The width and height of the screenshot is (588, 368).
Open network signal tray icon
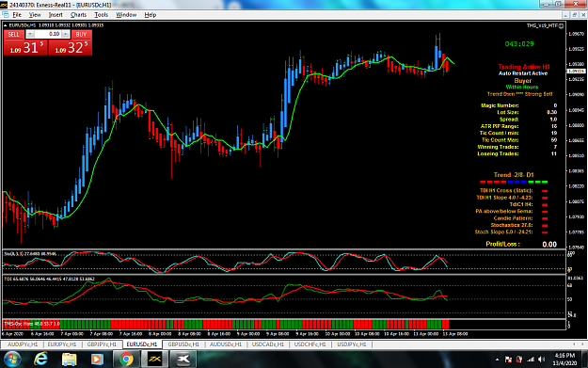(531, 360)
